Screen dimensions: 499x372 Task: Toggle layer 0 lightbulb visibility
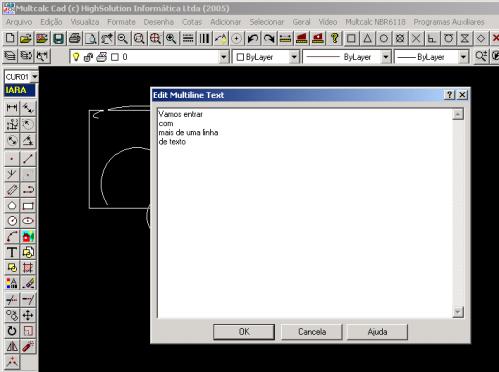point(76,57)
